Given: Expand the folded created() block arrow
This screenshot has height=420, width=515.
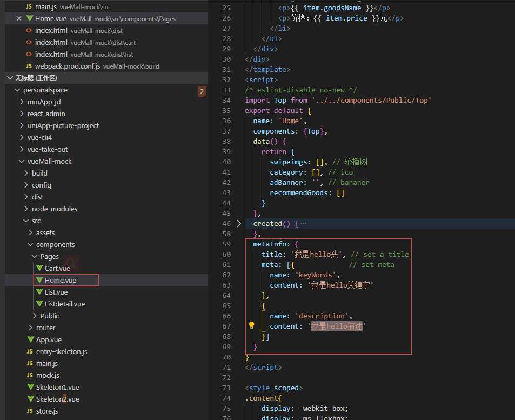Looking at the screenshot, I should coord(239,223).
